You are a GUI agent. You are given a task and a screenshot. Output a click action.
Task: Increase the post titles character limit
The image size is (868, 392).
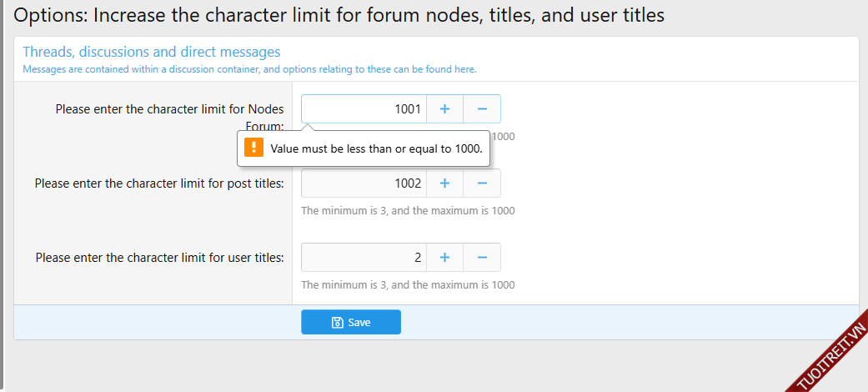click(x=444, y=183)
